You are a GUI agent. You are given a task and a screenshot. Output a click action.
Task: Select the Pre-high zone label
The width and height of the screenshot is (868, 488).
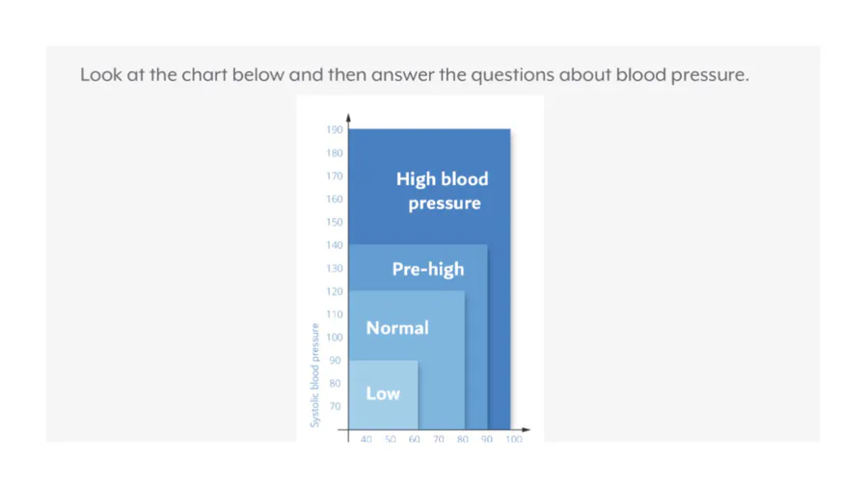click(428, 269)
